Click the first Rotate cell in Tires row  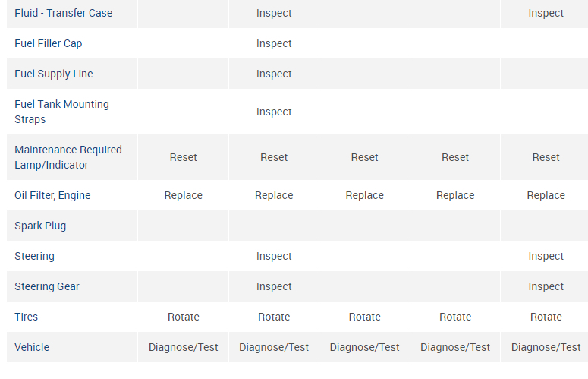point(184,317)
